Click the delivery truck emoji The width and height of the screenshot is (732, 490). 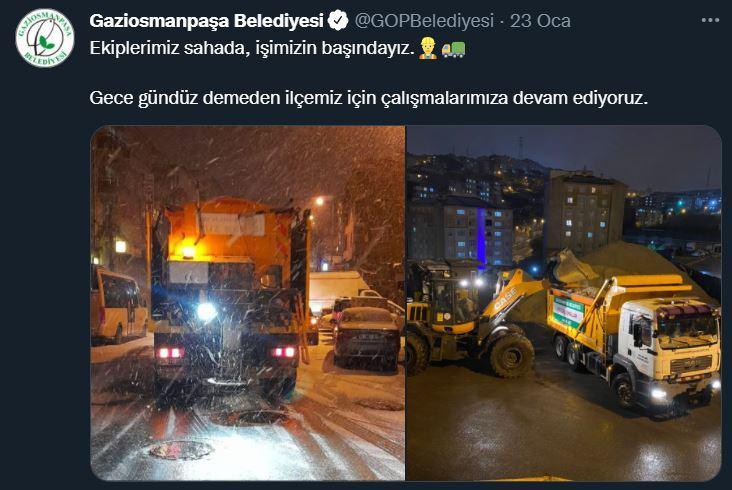tap(453, 49)
